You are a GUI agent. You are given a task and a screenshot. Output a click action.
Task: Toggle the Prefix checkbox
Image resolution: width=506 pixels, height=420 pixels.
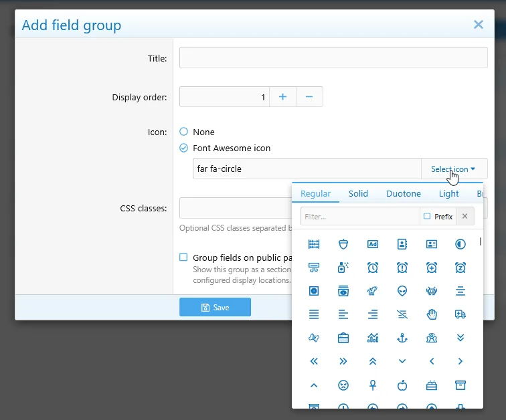point(427,216)
